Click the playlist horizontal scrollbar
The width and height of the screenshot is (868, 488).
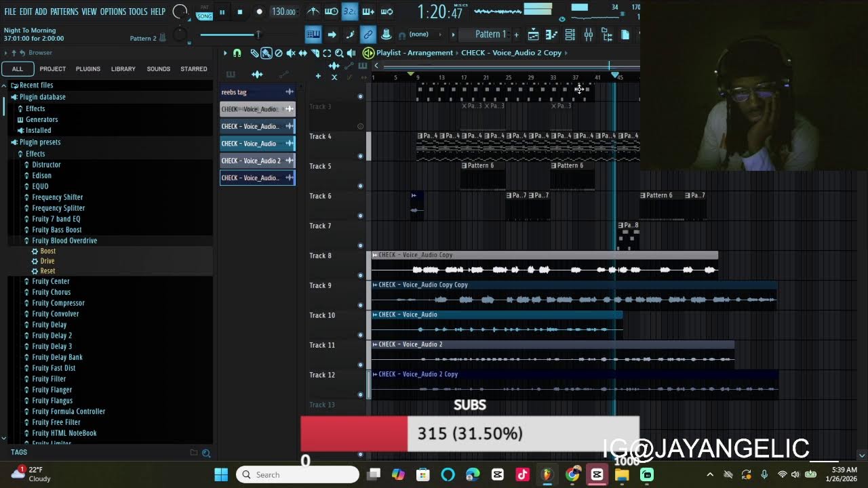pyautogui.click(x=512, y=66)
